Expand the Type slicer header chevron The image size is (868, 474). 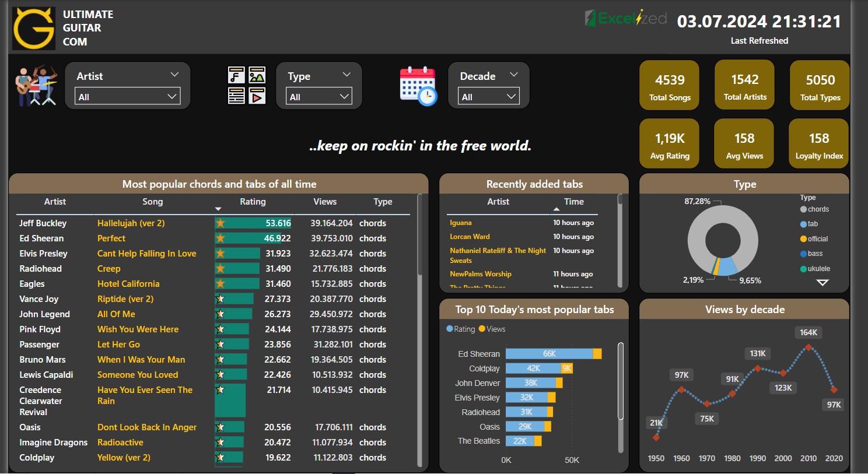point(346,75)
